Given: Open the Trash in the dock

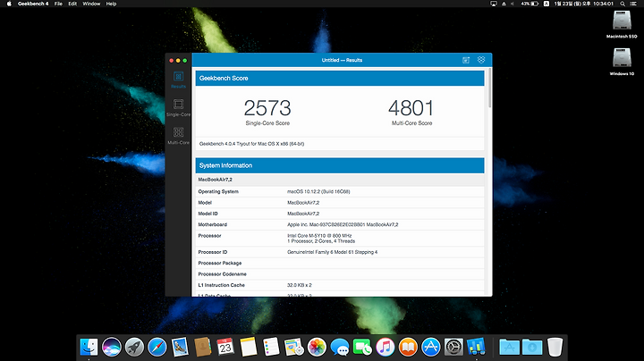Looking at the screenshot, I should pyautogui.click(x=555, y=347).
